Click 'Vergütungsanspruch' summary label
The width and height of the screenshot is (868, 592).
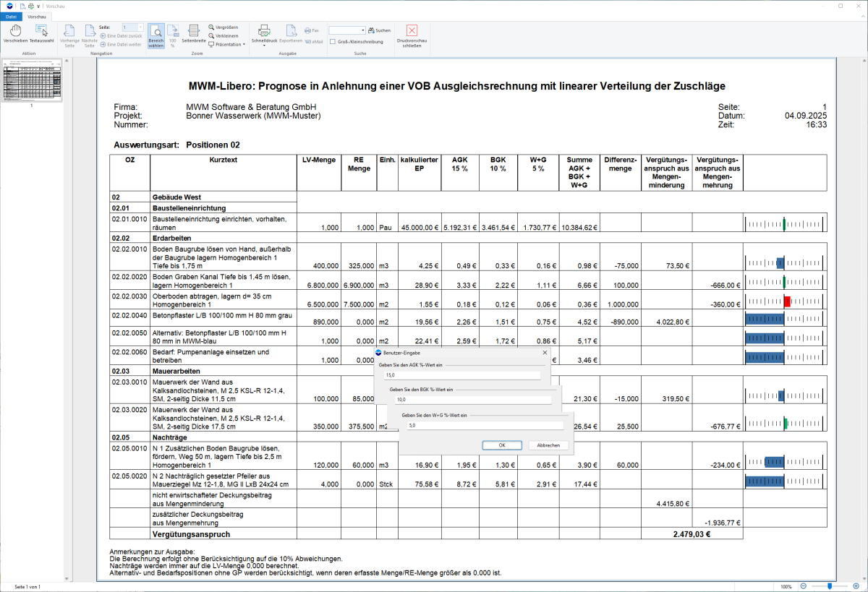(x=191, y=534)
